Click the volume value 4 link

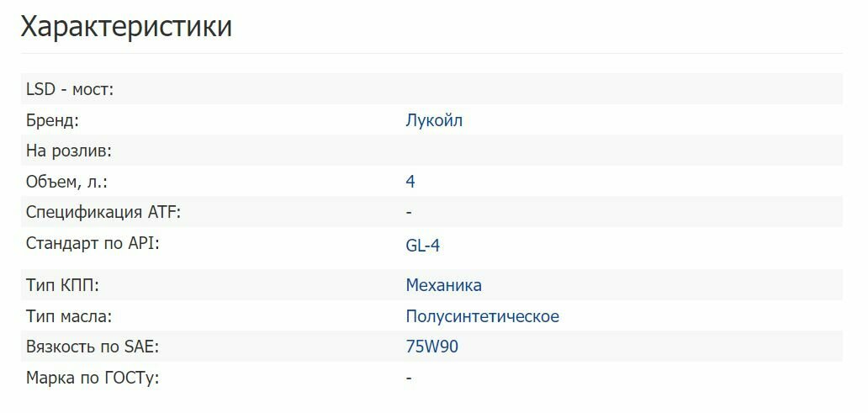coord(410,181)
